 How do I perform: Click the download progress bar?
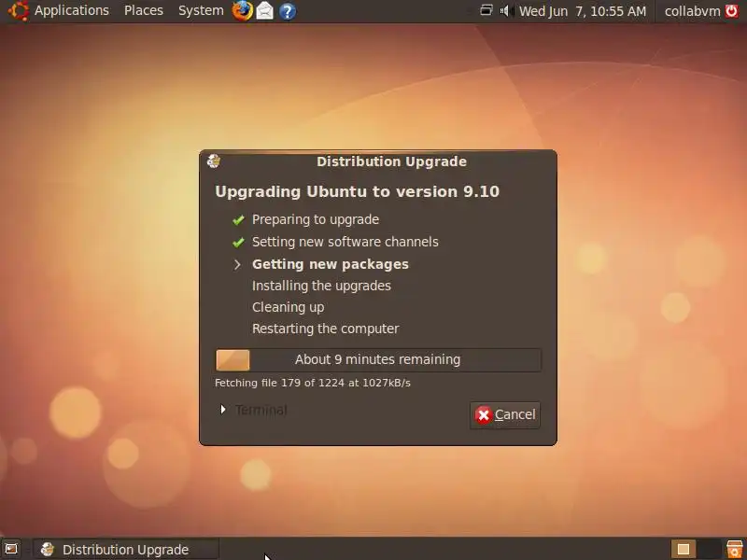click(x=378, y=360)
